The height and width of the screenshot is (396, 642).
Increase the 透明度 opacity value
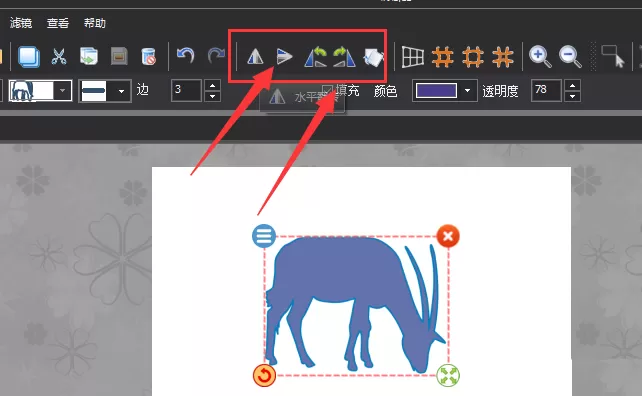tap(572, 86)
